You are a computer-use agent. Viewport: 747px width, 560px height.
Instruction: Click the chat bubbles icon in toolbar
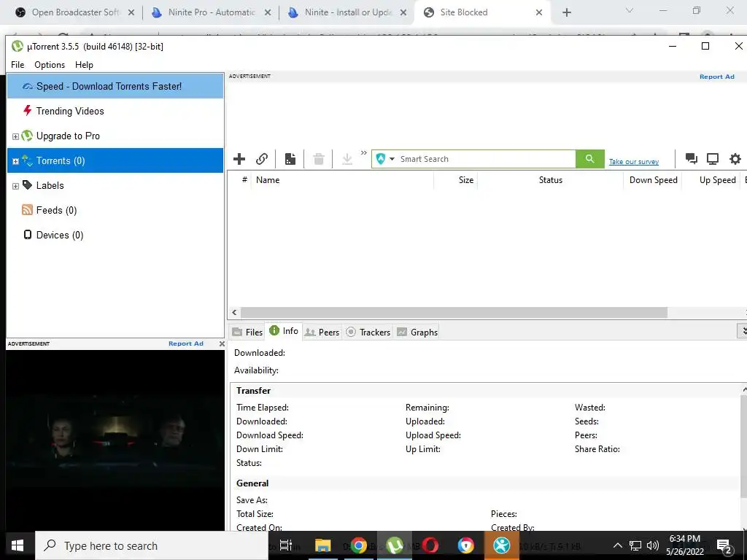tap(692, 159)
